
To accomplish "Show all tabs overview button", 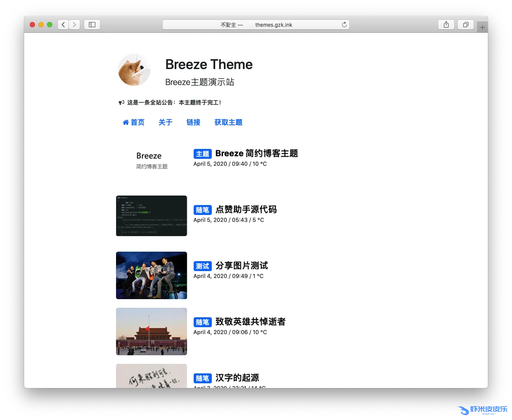I will tap(465, 25).
